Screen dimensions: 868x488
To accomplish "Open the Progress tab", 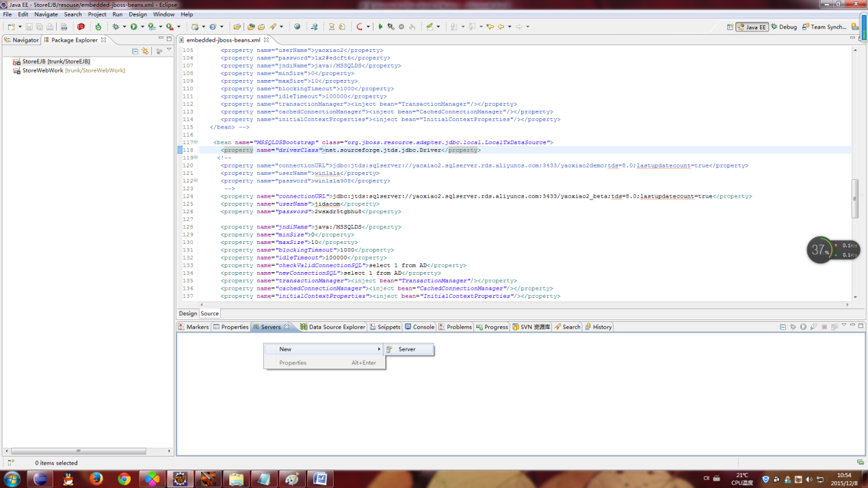I will pyautogui.click(x=492, y=327).
